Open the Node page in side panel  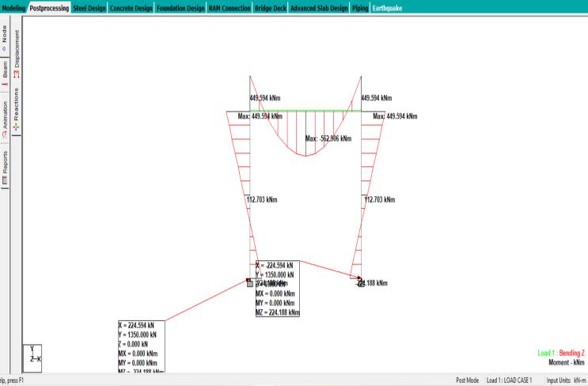(5, 37)
